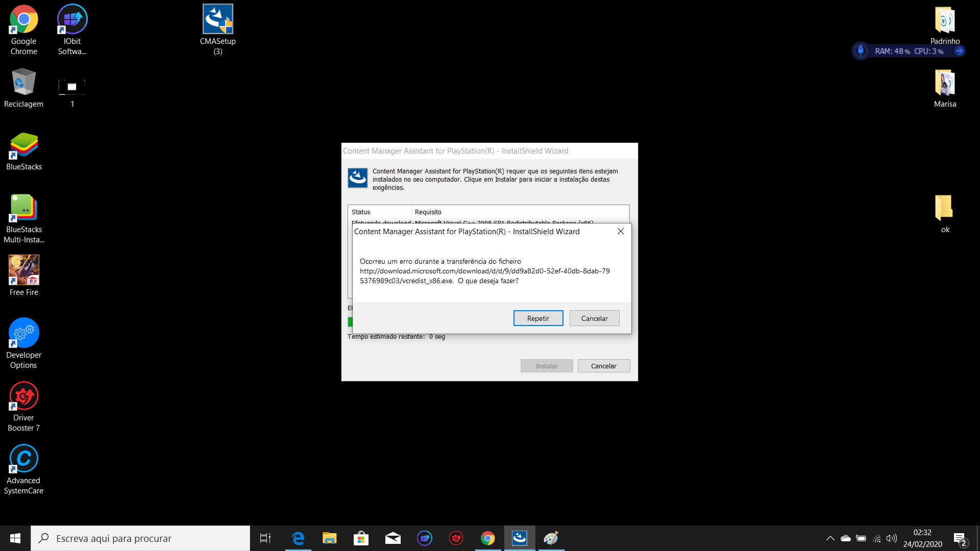
Task: Open the notification action center
Action: [961, 539]
